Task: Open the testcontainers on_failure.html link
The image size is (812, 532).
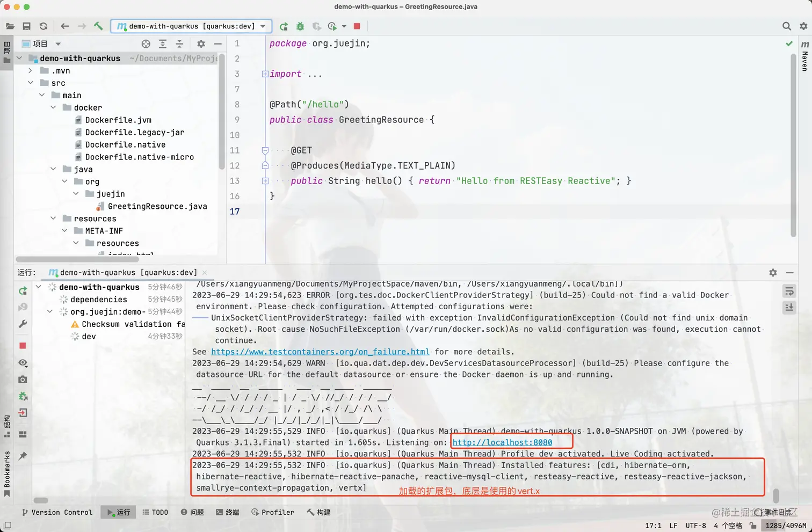Action: pyautogui.click(x=320, y=352)
